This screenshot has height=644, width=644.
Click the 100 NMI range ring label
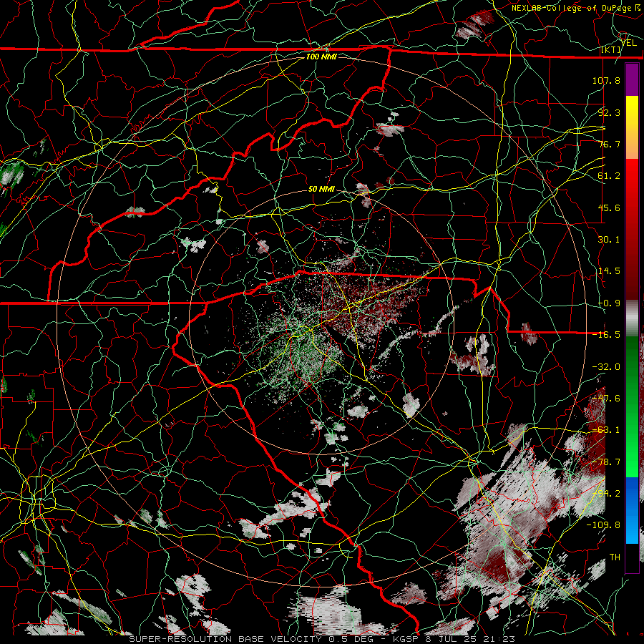click(321, 57)
